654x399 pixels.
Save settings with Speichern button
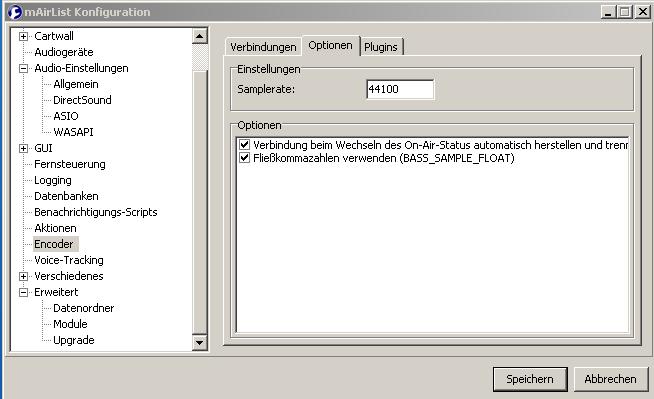point(530,379)
